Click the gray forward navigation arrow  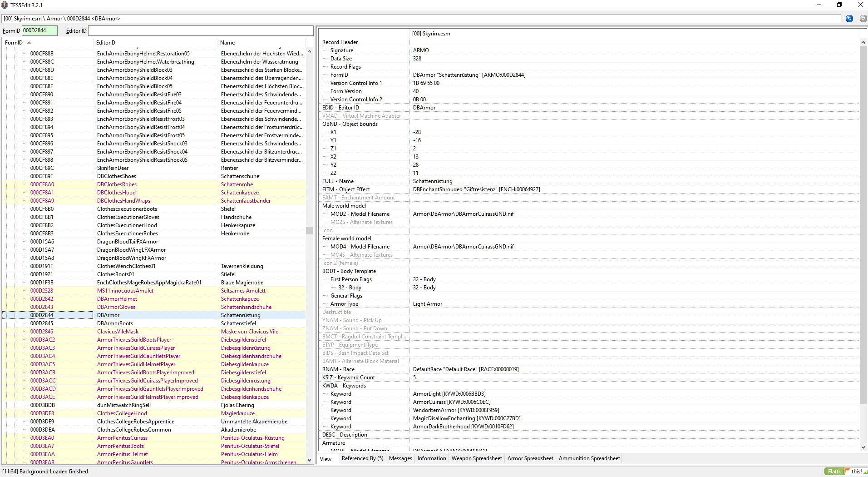(x=863, y=19)
